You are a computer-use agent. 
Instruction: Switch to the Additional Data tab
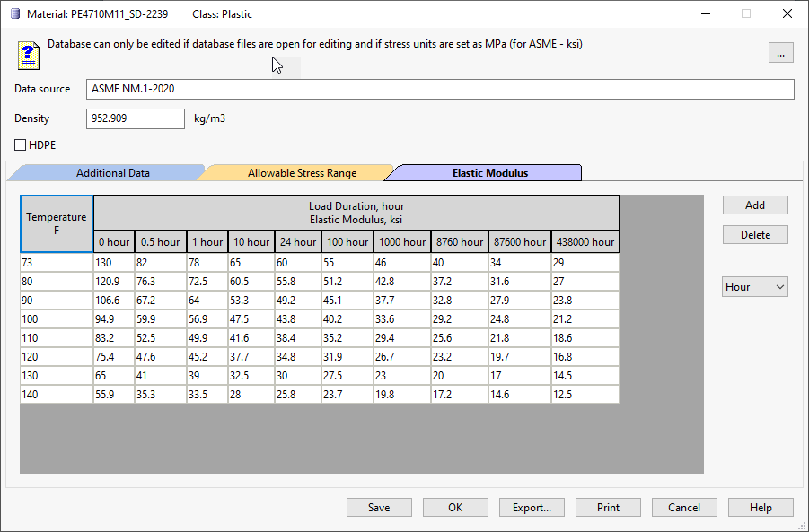tap(112, 173)
